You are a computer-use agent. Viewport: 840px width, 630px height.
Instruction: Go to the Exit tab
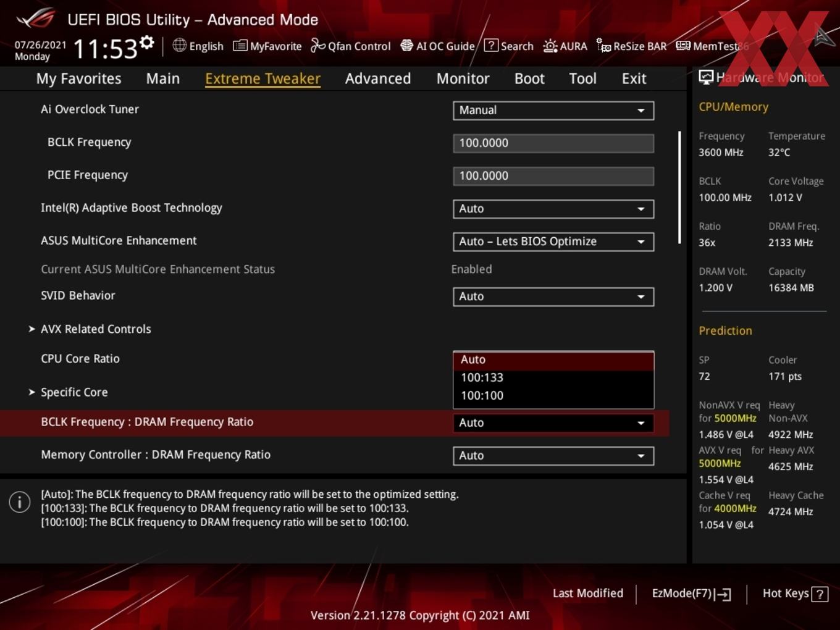pos(634,78)
